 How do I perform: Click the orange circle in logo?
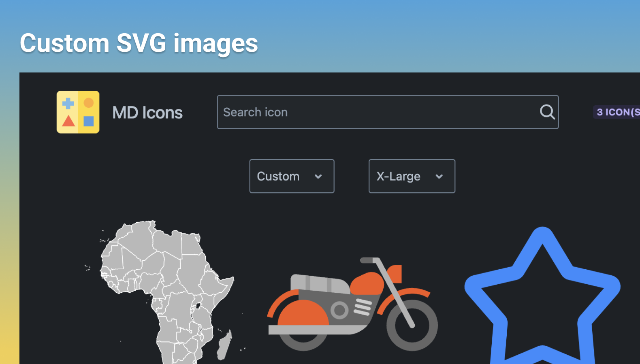pyautogui.click(x=89, y=103)
